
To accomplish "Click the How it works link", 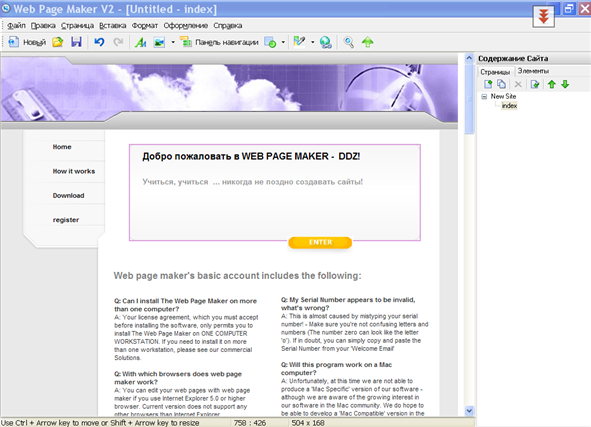I will (x=74, y=171).
